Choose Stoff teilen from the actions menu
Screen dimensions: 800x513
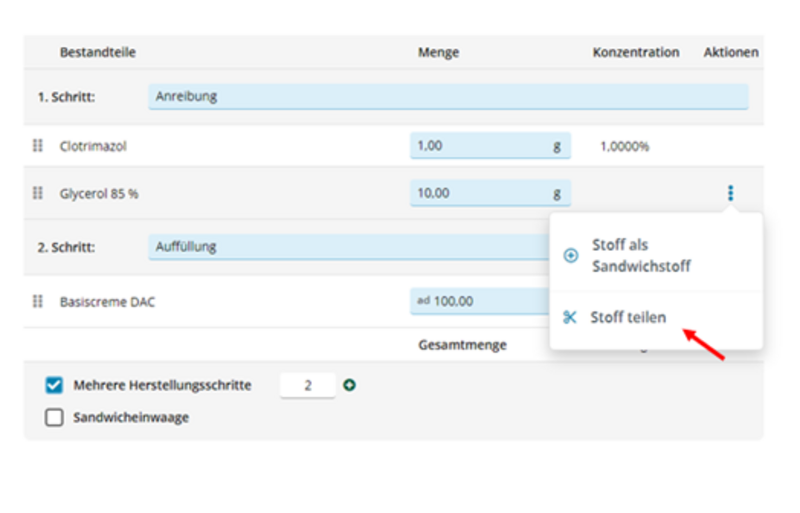coord(628,317)
